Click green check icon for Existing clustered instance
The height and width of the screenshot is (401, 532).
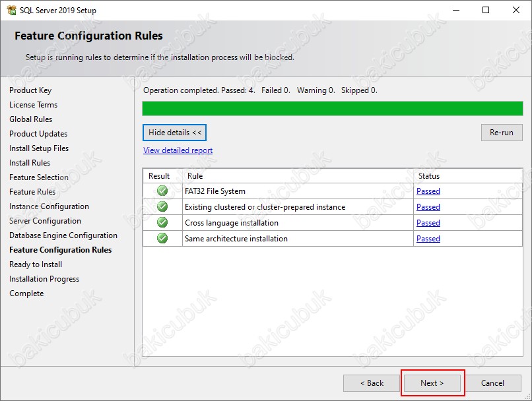click(162, 206)
